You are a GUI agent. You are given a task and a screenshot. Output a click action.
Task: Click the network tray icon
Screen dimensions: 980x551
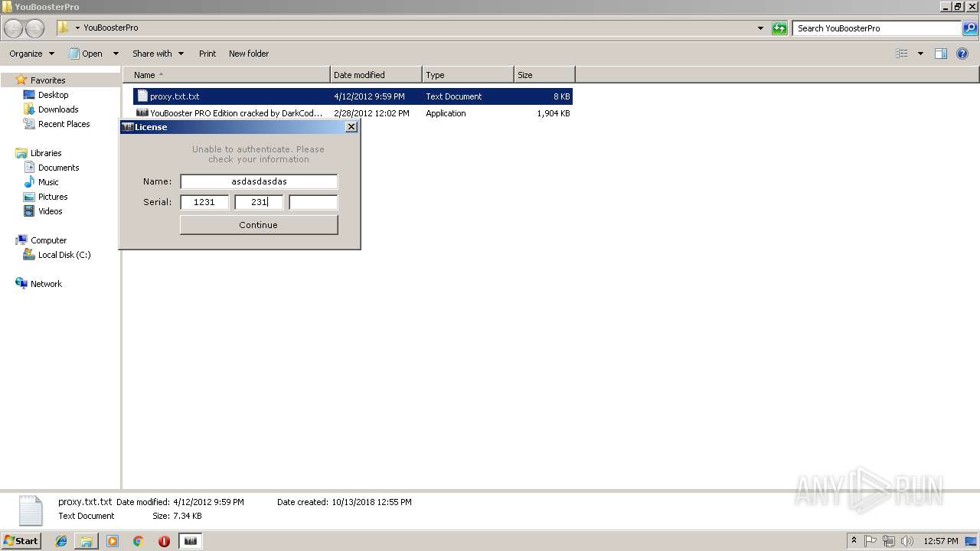(x=889, y=541)
